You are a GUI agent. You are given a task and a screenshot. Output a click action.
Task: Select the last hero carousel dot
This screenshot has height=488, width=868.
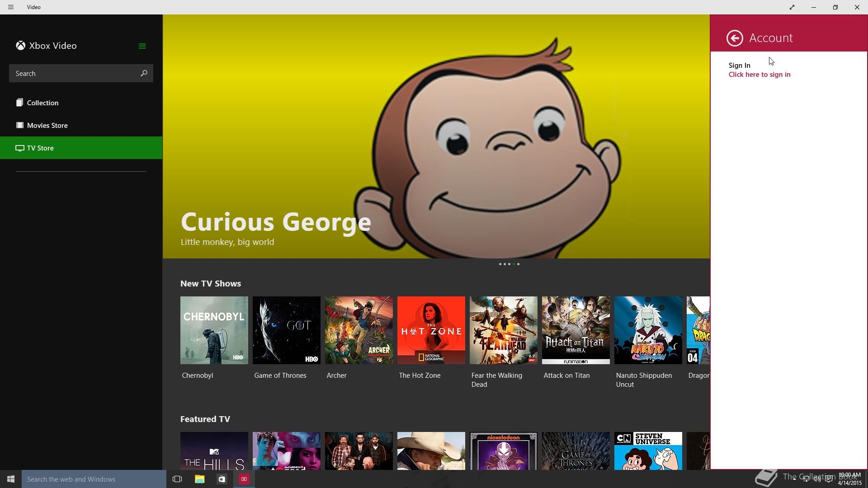pyautogui.click(x=518, y=264)
